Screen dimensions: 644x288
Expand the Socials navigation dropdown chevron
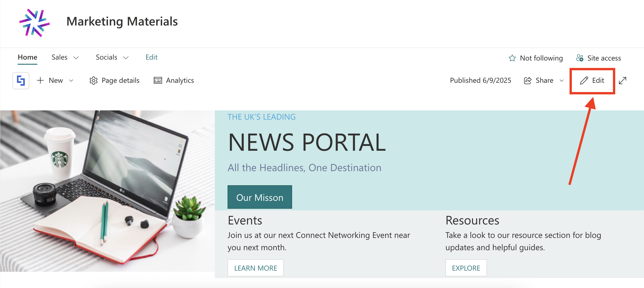(126, 58)
